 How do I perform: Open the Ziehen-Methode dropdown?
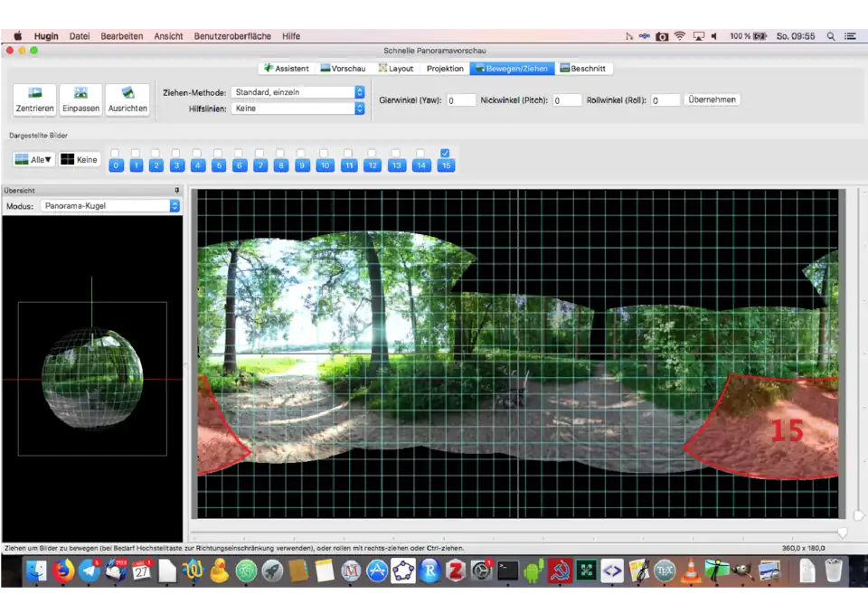[x=297, y=92]
